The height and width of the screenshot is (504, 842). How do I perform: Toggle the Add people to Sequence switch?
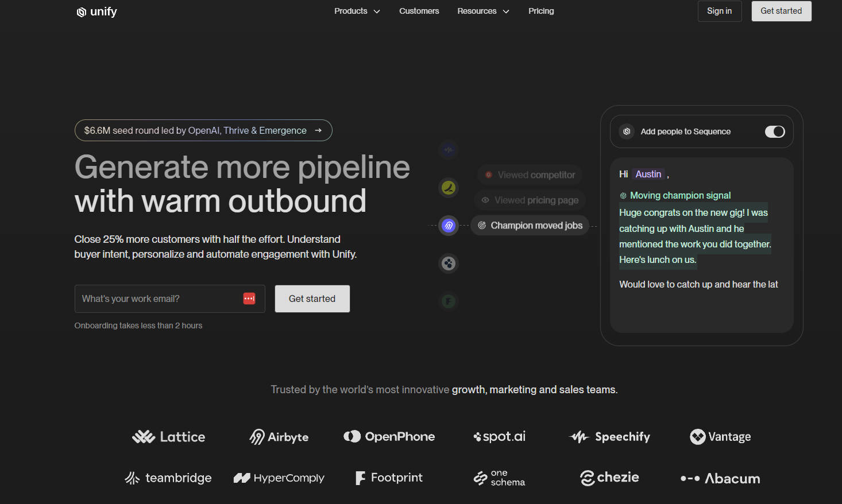[774, 131]
